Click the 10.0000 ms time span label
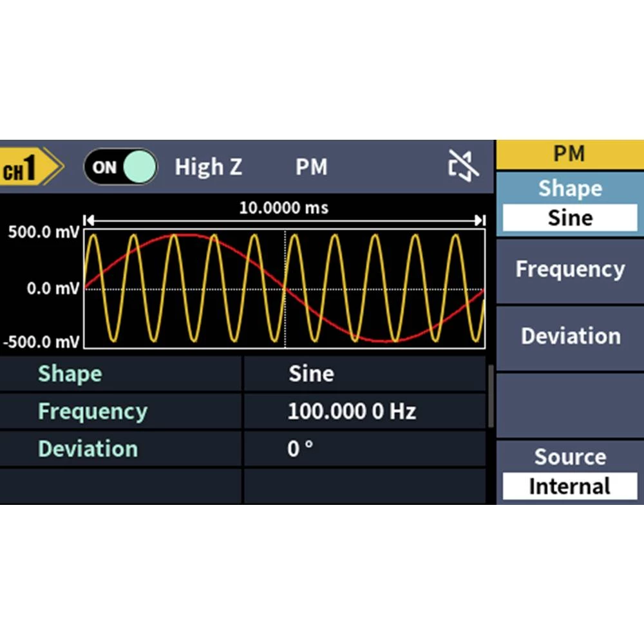 [x=283, y=208]
